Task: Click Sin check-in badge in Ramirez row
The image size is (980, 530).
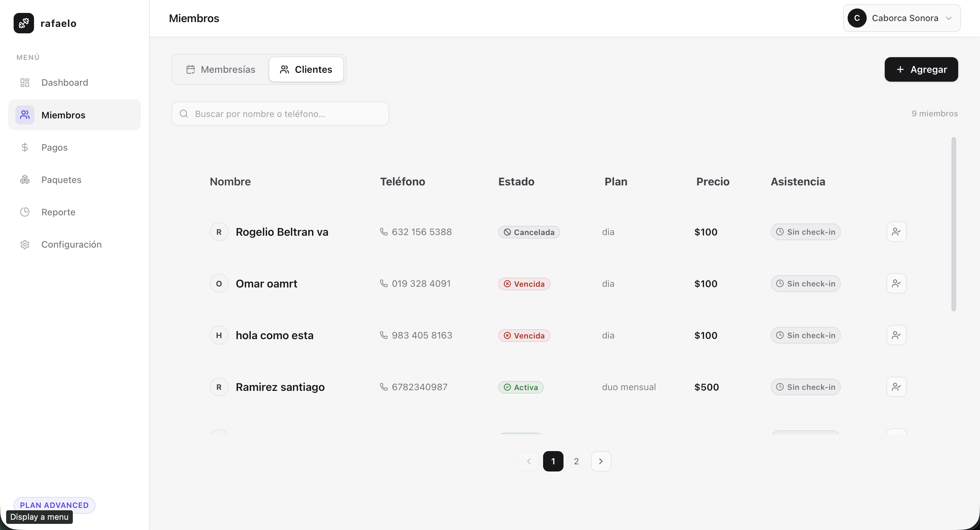Action: click(805, 387)
